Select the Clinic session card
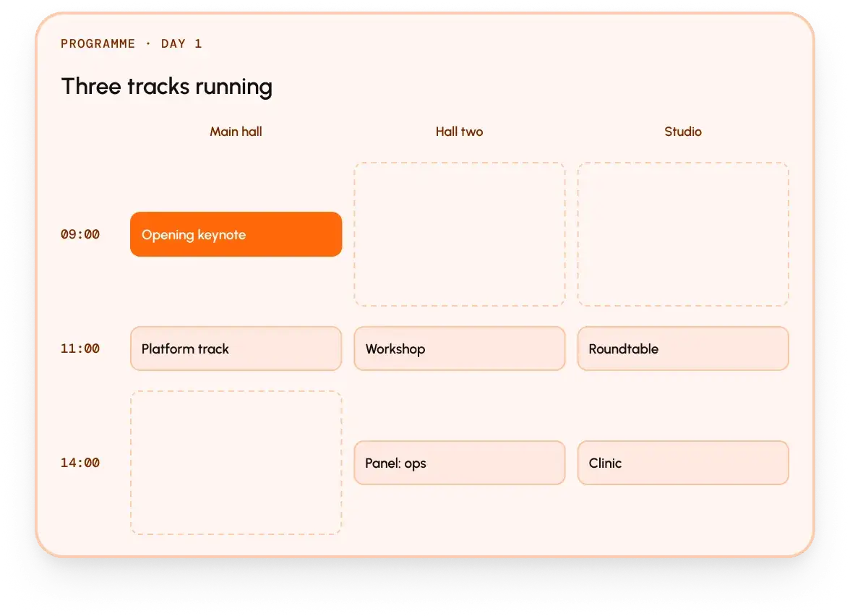 point(683,463)
